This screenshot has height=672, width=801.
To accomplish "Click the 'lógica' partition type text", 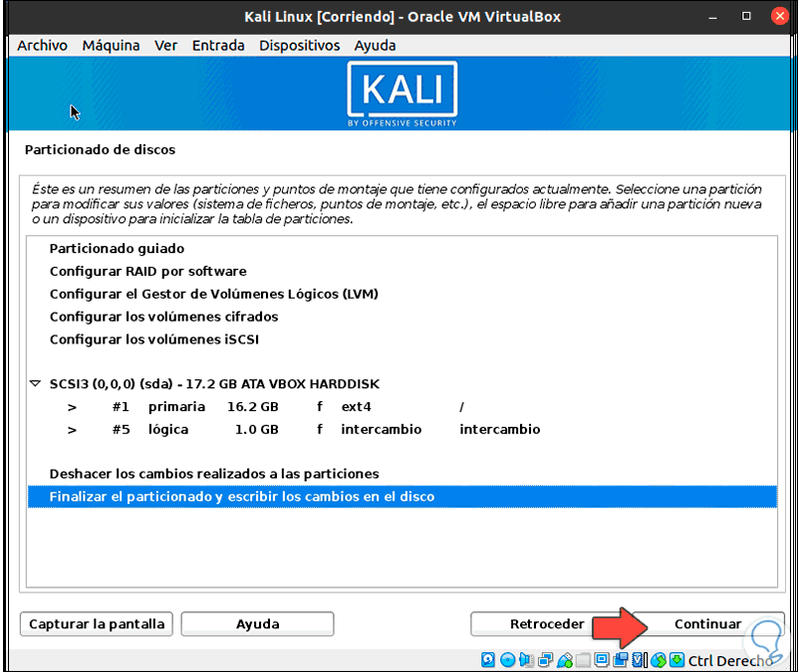I will pyautogui.click(x=168, y=429).
